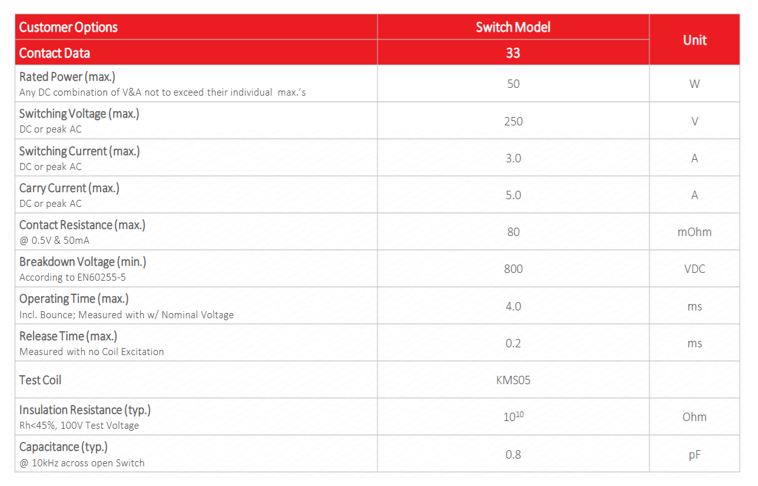This screenshot has width=758, height=486.
Task: Click the Breakdown Voltage value 800
Action: pyautogui.click(x=513, y=269)
